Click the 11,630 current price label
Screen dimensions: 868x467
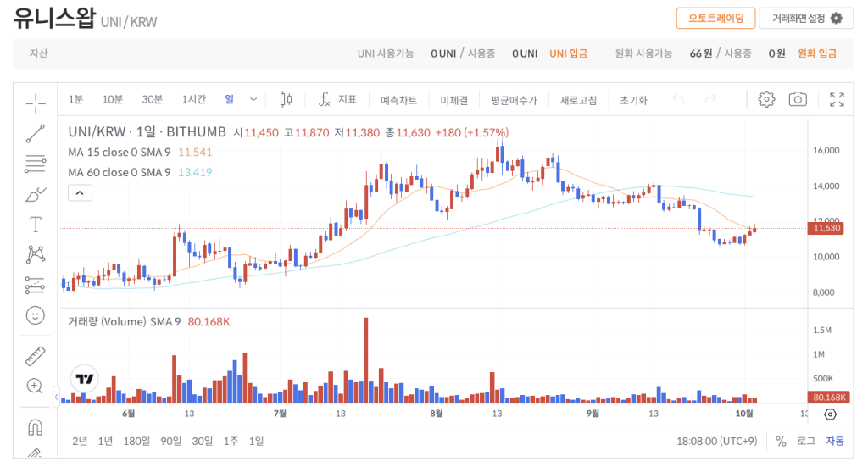(826, 228)
